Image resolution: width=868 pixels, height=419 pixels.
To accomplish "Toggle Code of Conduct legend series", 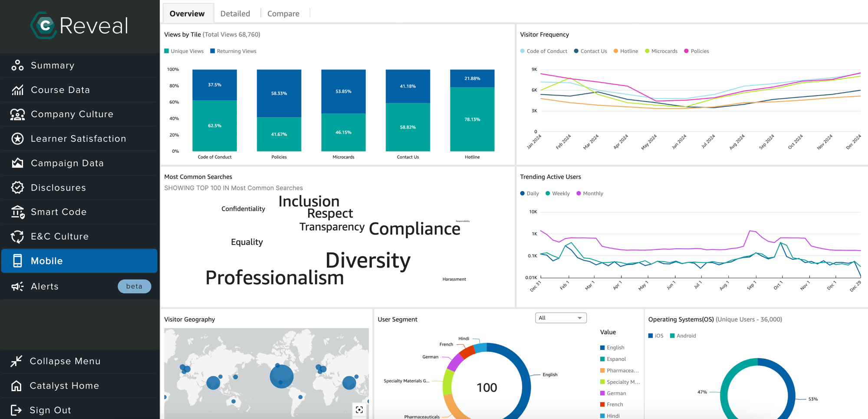I will [x=544, y=51].
